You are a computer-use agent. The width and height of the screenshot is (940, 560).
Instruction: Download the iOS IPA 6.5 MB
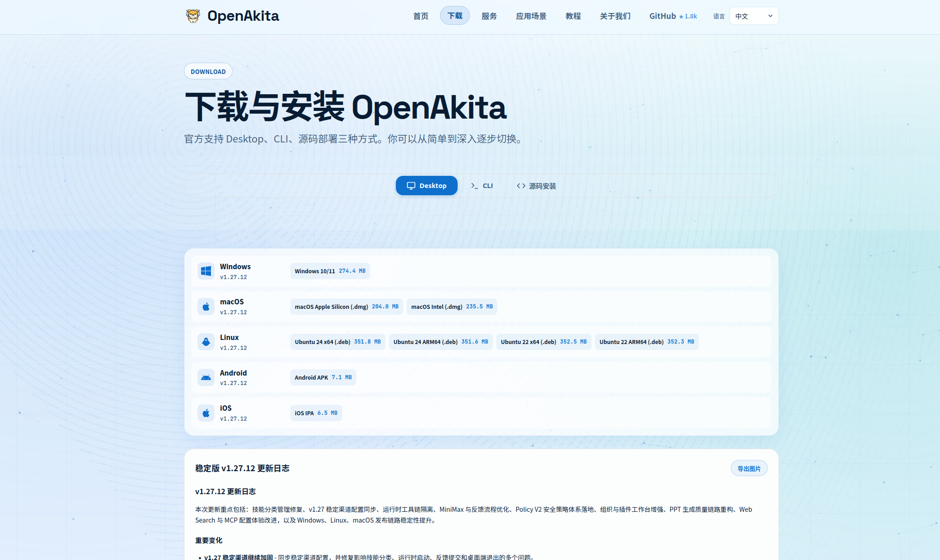coord(316,413)
